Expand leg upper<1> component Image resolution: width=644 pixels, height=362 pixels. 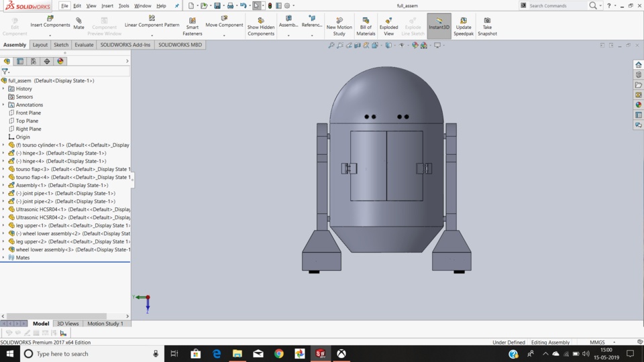3,225
